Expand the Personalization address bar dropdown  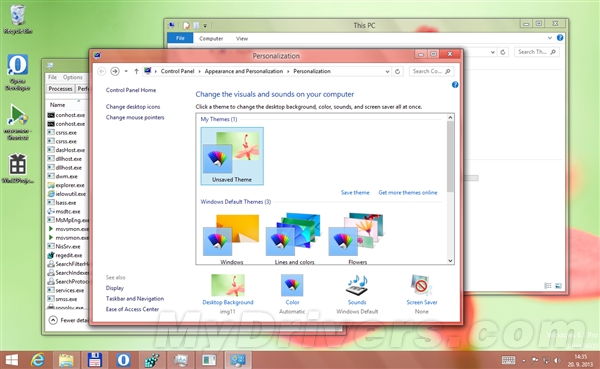387,71
